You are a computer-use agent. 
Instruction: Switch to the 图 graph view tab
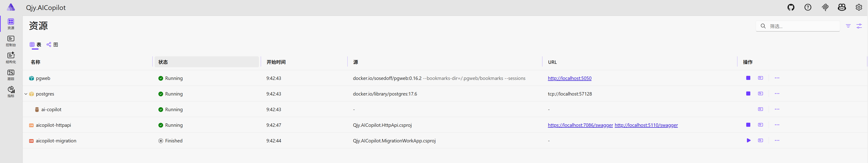point(53,45)
